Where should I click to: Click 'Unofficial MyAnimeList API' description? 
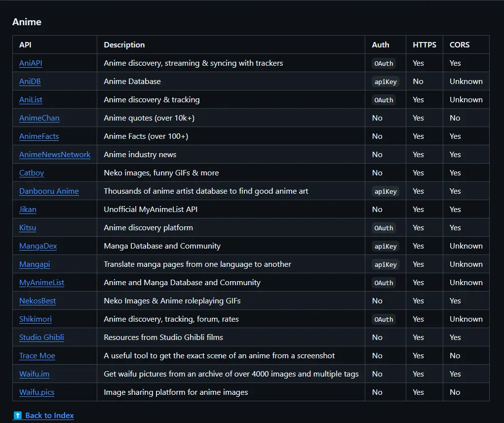pyautogui.click(x=151, y=210)
